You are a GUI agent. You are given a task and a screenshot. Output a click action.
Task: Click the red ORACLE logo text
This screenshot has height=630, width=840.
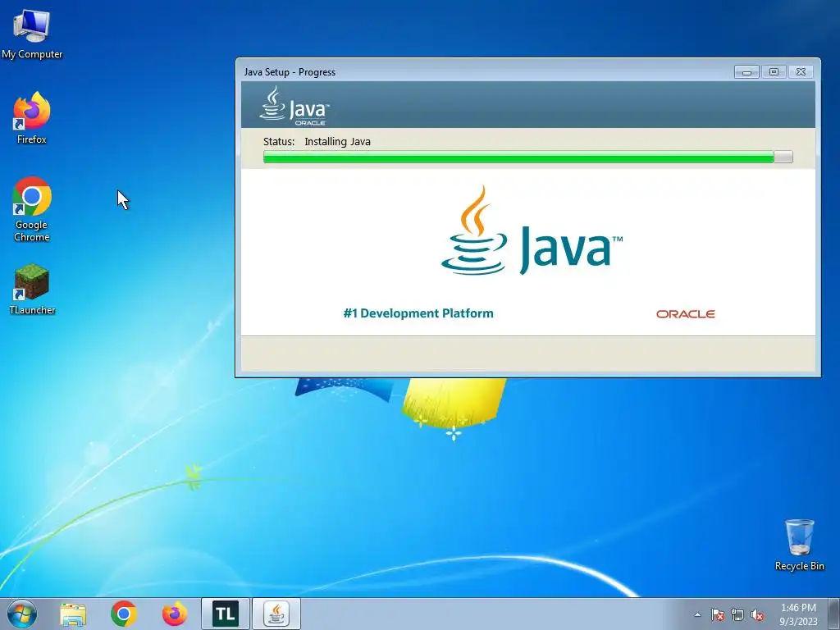(x=686, y=314)
